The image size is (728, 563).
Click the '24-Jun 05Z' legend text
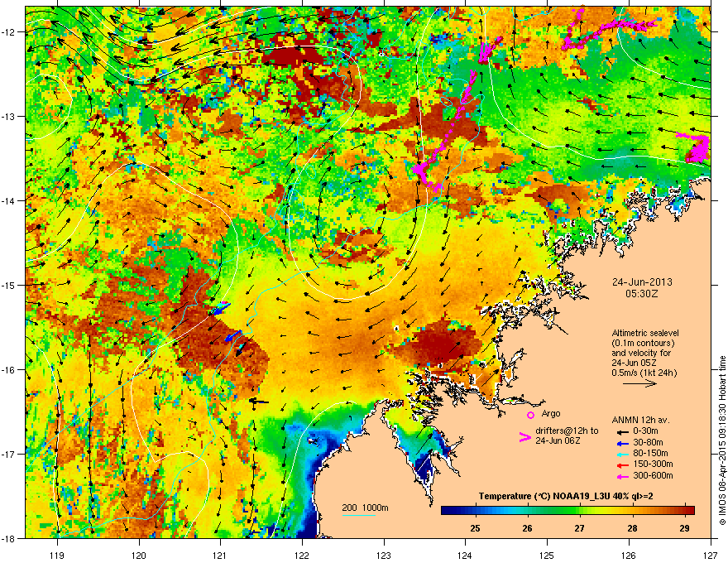(634, 363)
